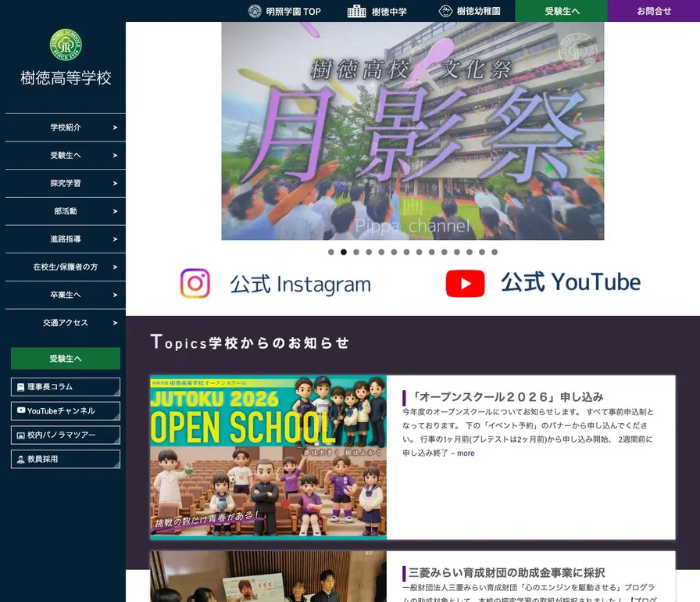The image size is (700, 602).
Task: Expand 交通アクセス menu arrow
Action: pyautogui.click(x=115, y=323)
